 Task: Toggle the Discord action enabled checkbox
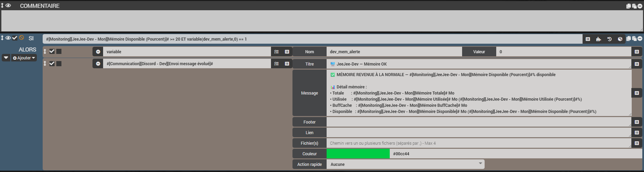(x=52, y=63)
